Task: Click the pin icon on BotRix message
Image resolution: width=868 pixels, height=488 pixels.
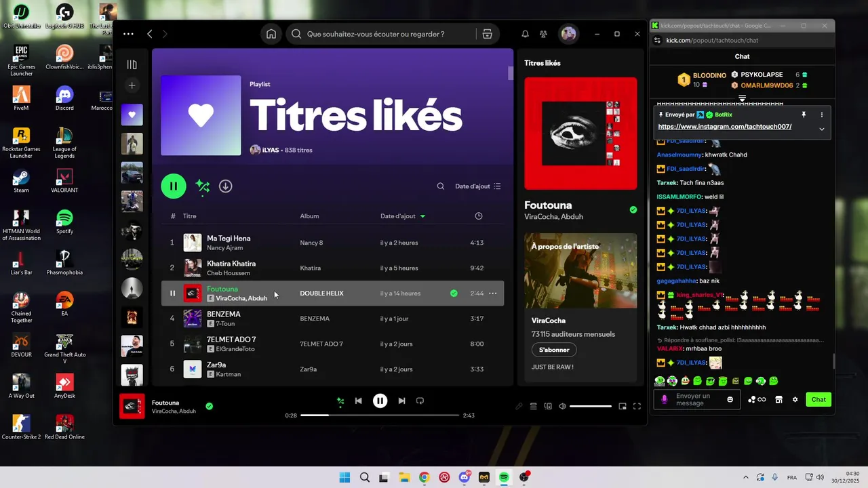Action: coord(804,115)
